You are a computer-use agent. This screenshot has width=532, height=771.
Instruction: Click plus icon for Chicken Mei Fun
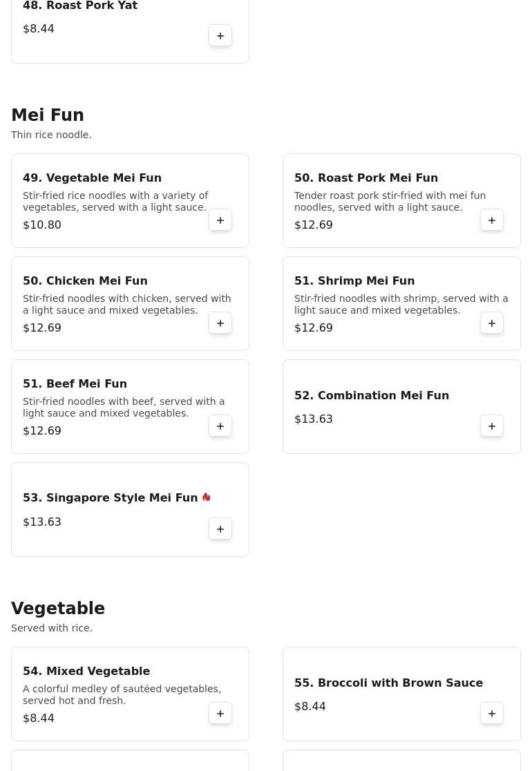pyautogui.click(x=220, y=323)
